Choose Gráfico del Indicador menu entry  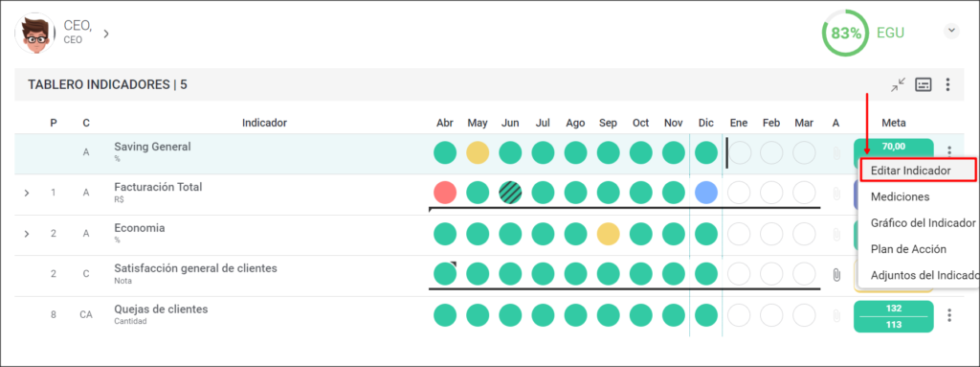click(x=923, y=223)
